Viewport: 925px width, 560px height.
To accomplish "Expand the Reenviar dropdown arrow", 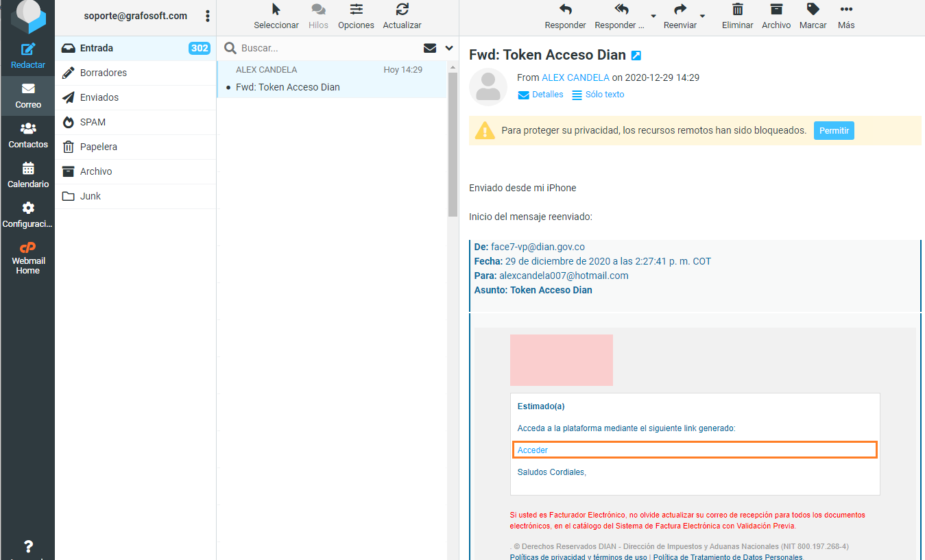I will (x=702, y=16).
